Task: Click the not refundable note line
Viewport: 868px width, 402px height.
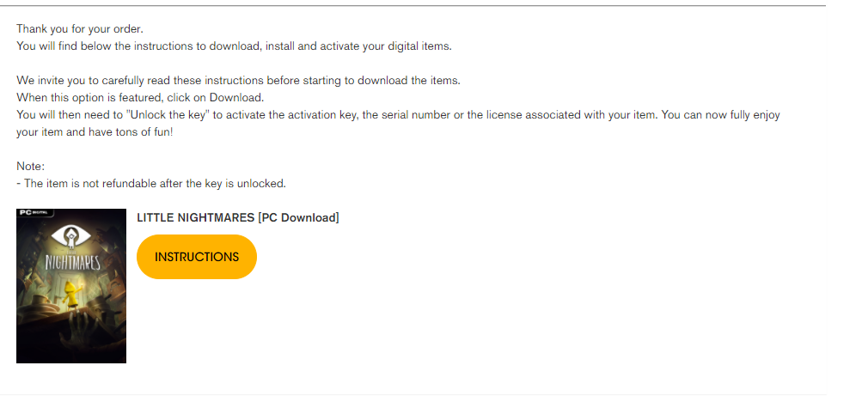Action: [x=151, y=184]
